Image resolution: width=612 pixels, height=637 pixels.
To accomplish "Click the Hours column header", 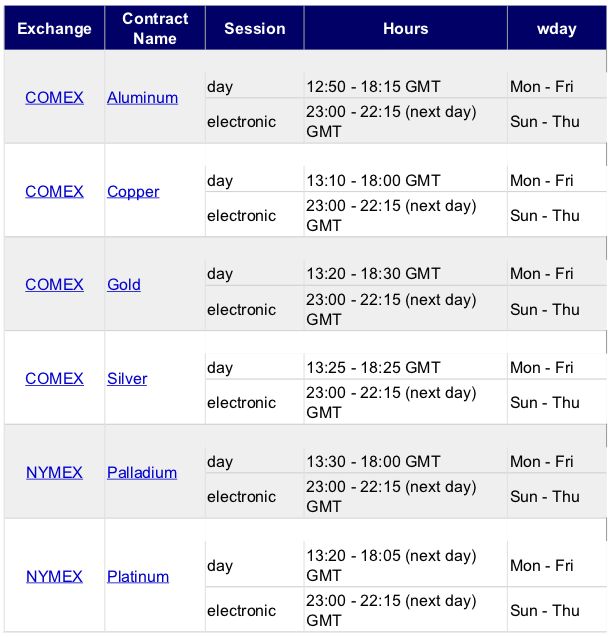I will coord(406,28).
